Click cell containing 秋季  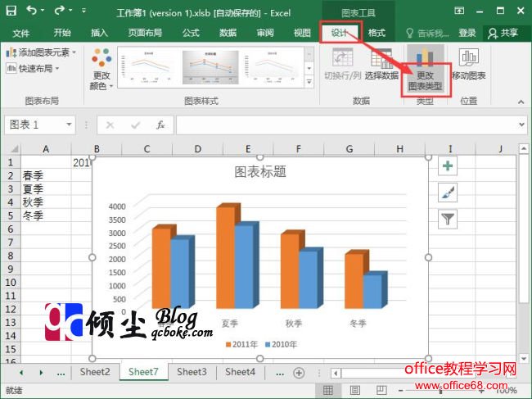[46, 202]
